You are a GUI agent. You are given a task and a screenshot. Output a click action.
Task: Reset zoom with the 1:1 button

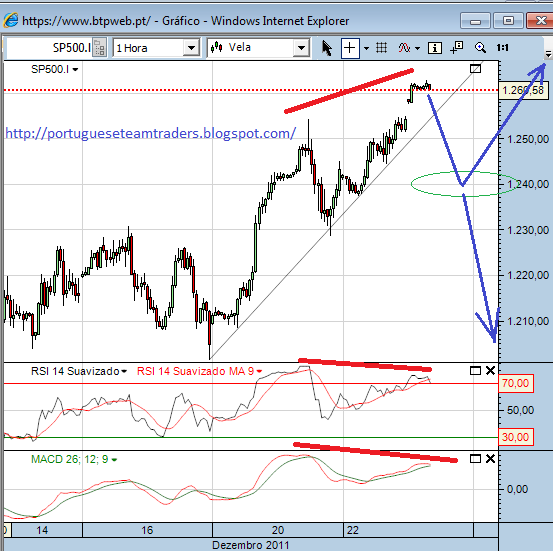click(503, 47)
